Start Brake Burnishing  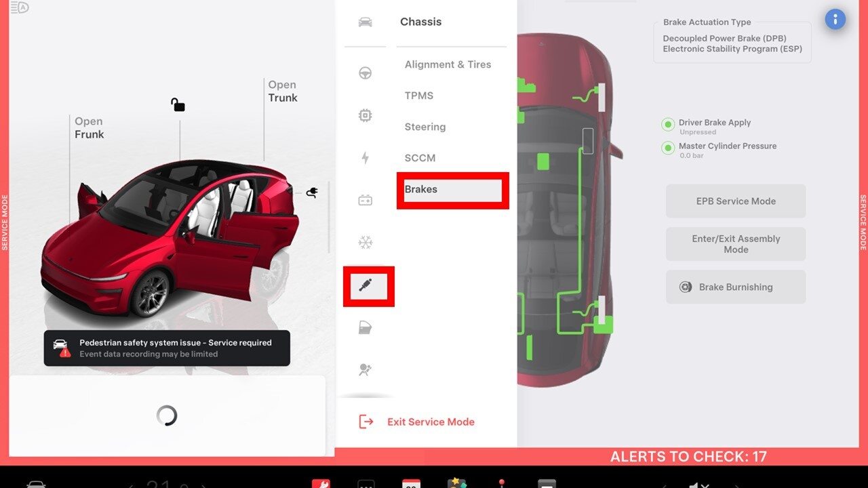click(x=736, y=287)
